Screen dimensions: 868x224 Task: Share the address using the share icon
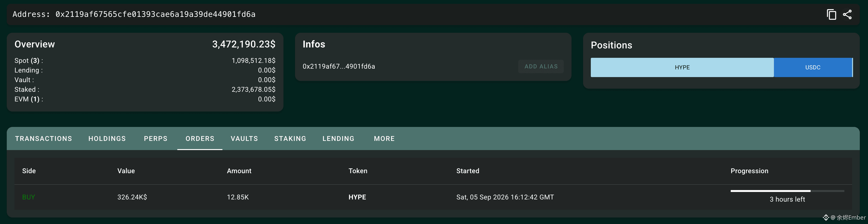pyautogui.click(x=847, y=14)
